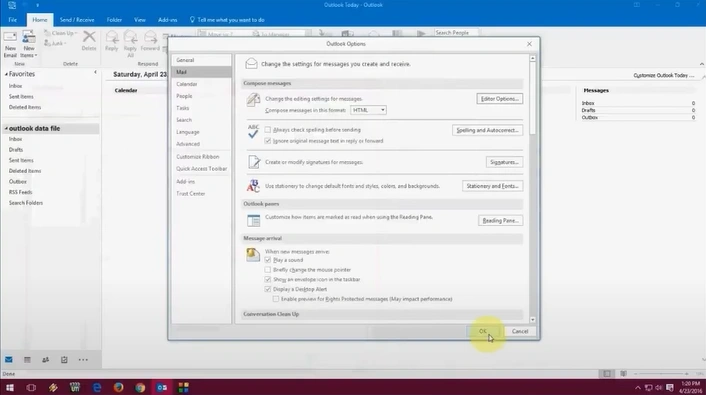Viewport: 706px width, 395px height.
Task: Collapse the folder pane arrow
Action: point(95,72)
